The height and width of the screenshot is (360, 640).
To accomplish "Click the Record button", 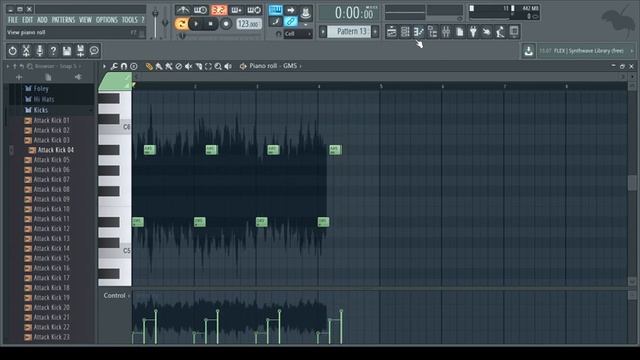I will [x=226, y=24].
